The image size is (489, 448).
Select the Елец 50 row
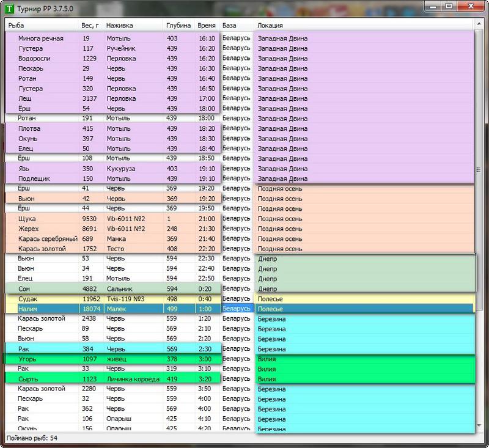(x=240, y=149)
